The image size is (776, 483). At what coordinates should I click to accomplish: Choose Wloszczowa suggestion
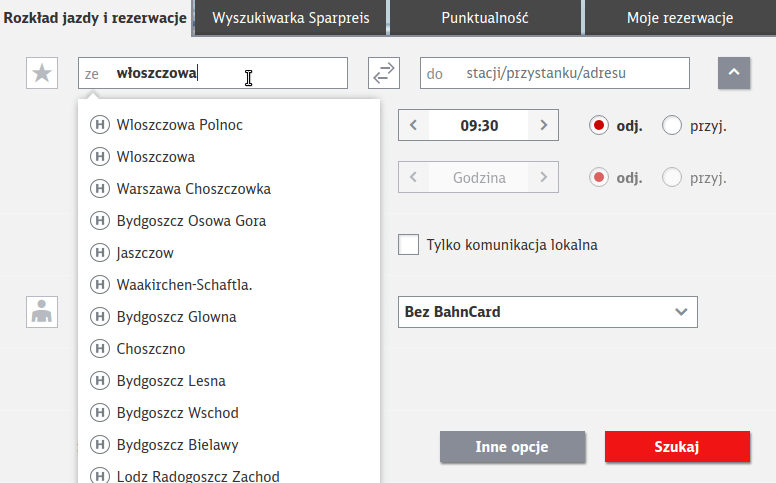[x=229, y=157]
